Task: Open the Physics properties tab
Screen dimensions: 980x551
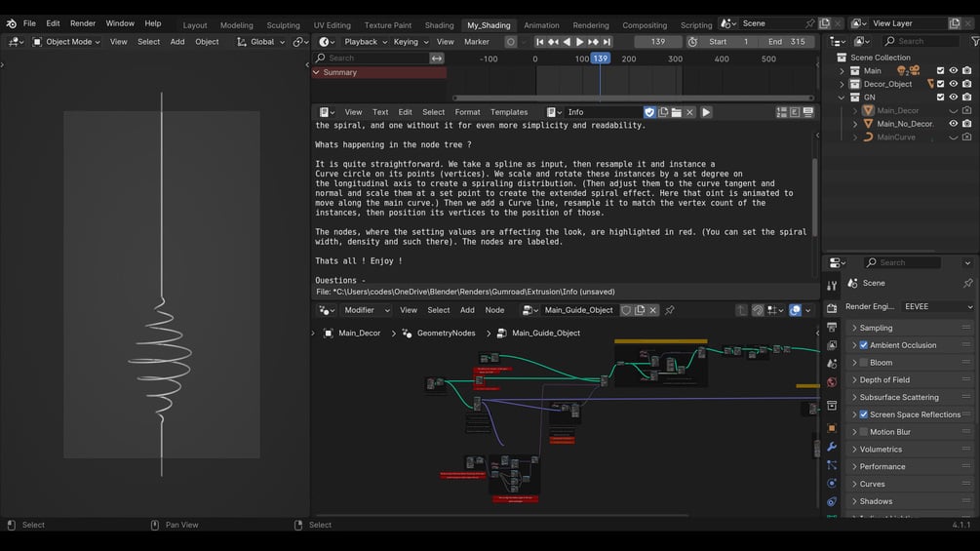Action: point(832,483)
